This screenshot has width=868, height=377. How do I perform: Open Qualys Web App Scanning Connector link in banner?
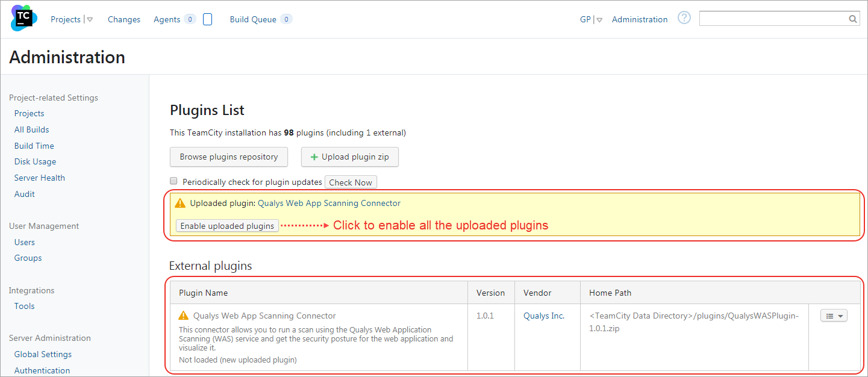coord(329,204)
